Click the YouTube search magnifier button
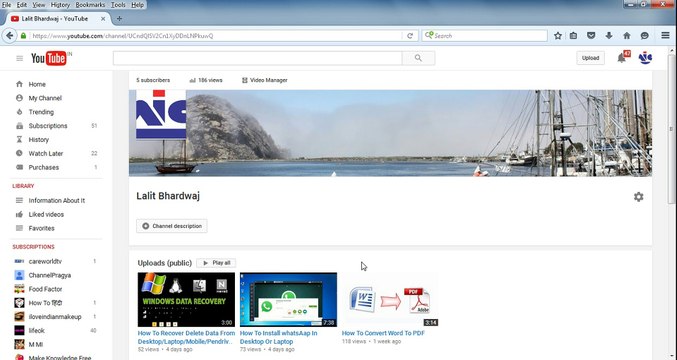Viewport: 677px width, 360px height. pos(418,58)
